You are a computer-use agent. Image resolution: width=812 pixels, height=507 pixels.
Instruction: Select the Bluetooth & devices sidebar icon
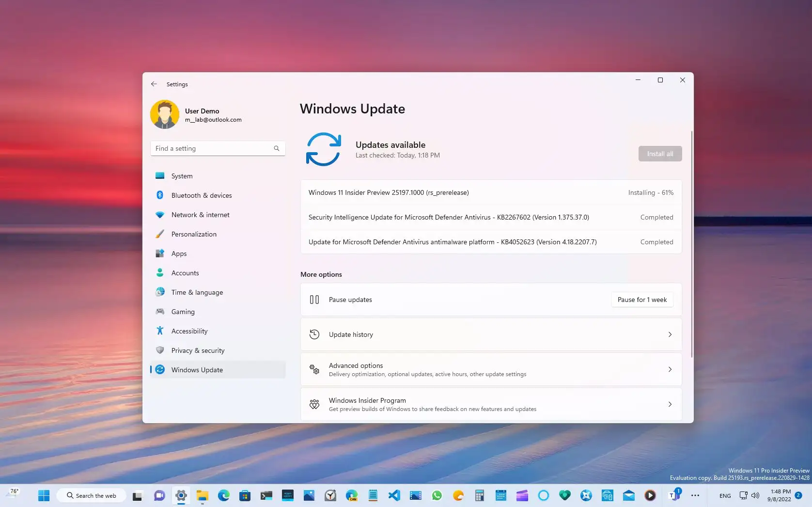(x=160, y=195)
